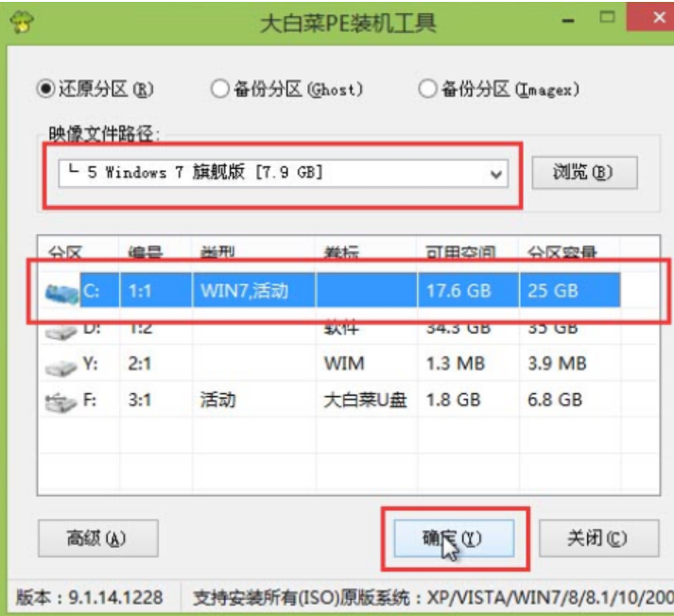Click the 卷标 column header
The width and height of the screenshot is (674, 616).
pos(341,252)
